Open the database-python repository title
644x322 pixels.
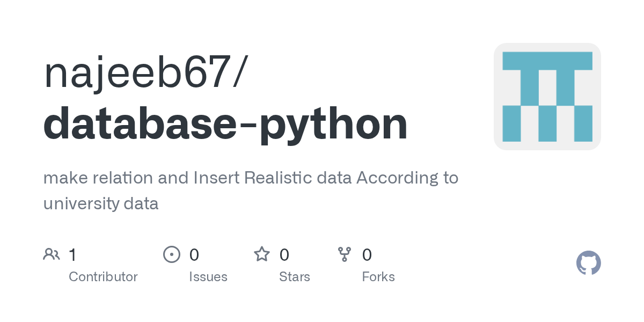point(225,125)
